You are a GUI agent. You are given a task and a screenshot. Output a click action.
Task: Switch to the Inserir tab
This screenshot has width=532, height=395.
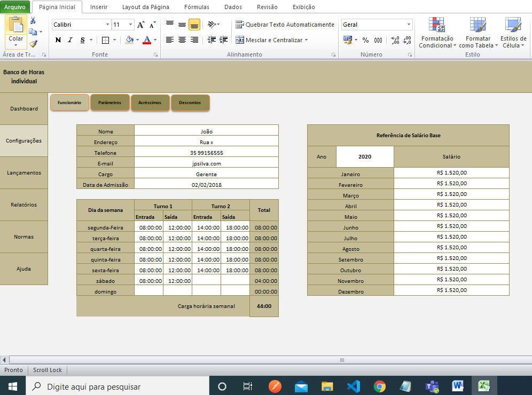99,7
